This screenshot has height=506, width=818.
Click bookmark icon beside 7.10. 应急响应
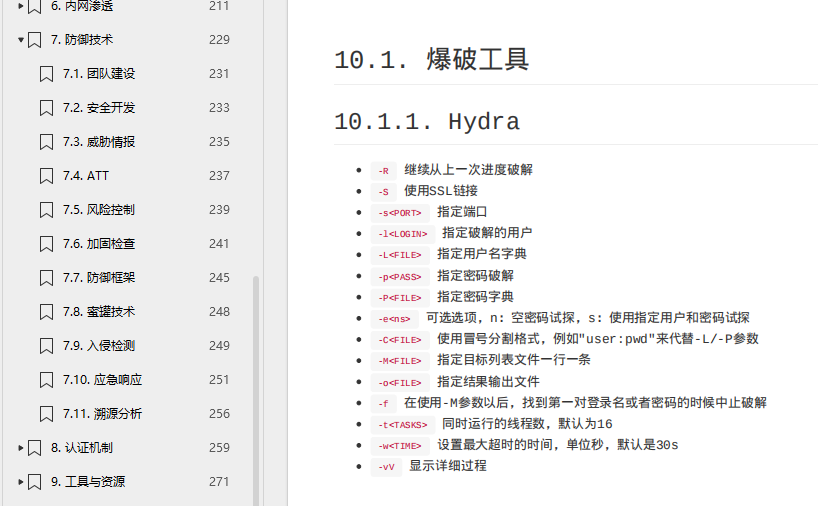point(46,380)
